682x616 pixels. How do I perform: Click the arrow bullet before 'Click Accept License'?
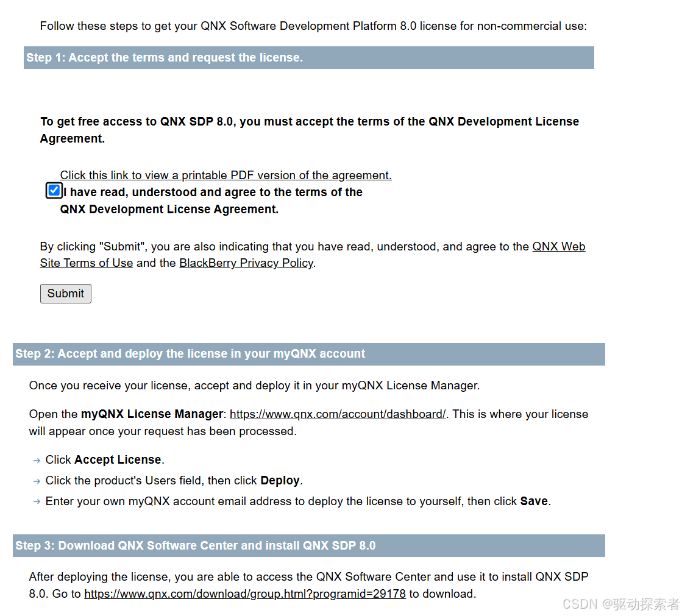point(37,461)
